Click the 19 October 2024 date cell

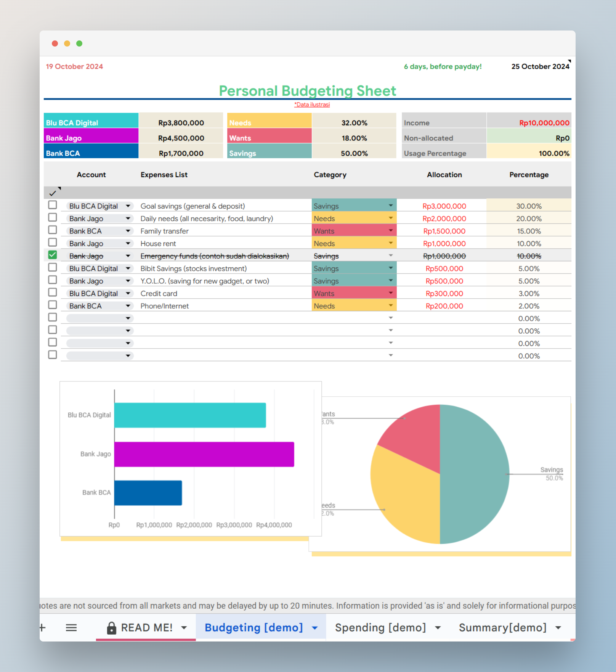74,66
